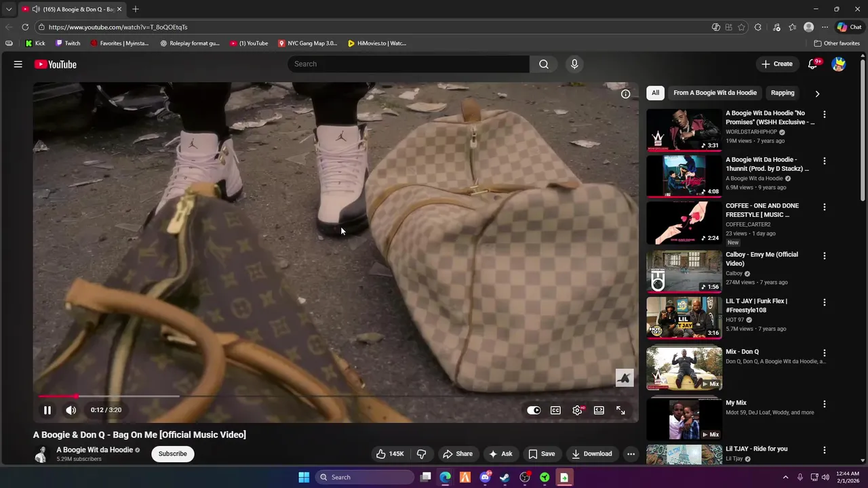Viewport: 868px width, 488px height.
Task: Add page to favorites star
Action: (x=741, y=27)
